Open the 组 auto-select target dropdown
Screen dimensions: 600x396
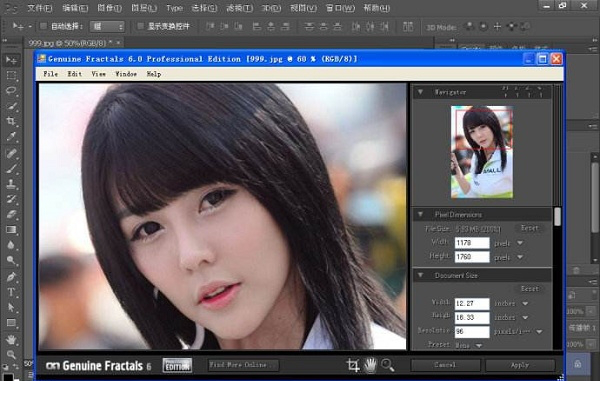(107, 26)
